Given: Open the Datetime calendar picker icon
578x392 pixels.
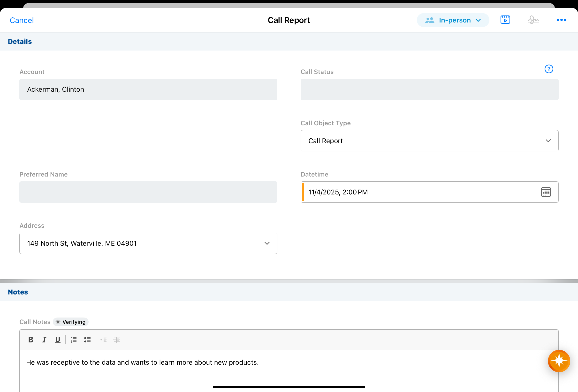Looking at the screenshot, I should coord(546,192).
